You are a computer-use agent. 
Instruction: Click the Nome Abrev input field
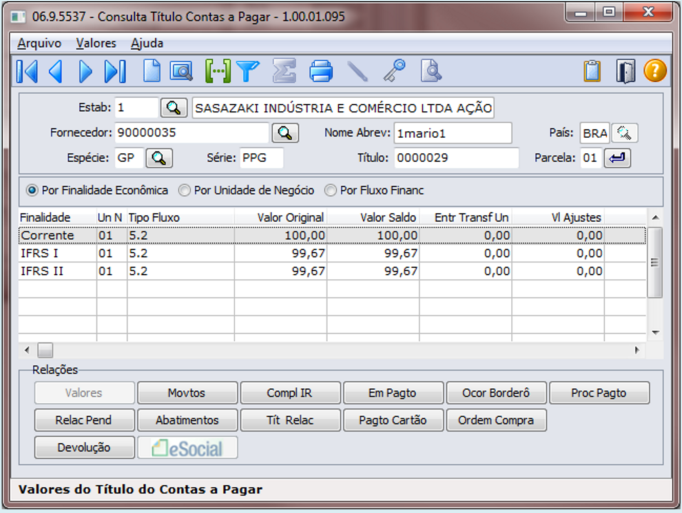pyautogui.click(x=453, y=133)
